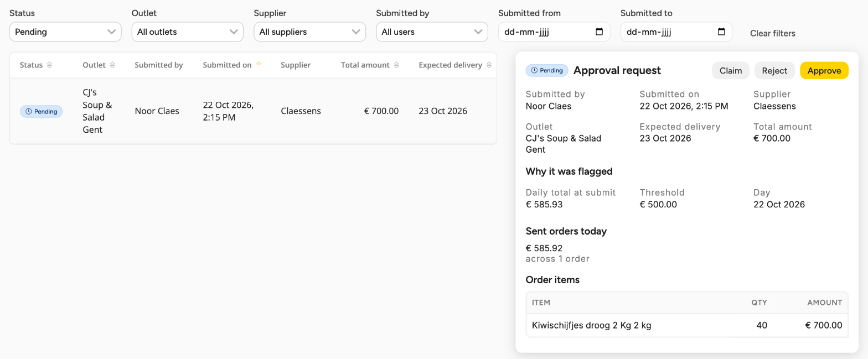The height and width of the screenshot is (359, 868).
Task: Open the Outlet filter dropdown
Action: [188, 32]
